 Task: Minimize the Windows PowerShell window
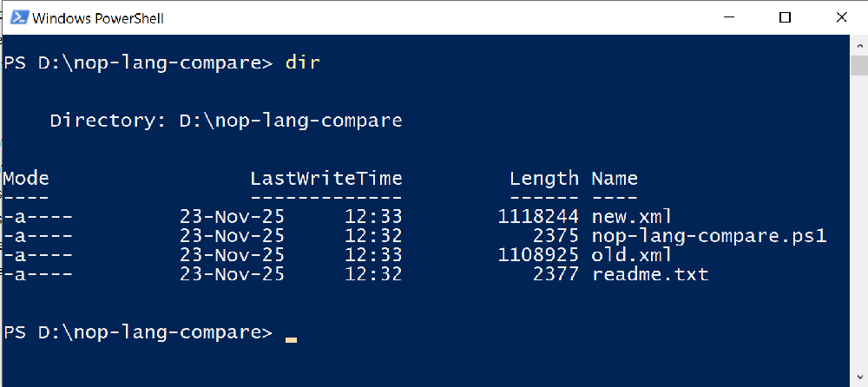(x=734, y=17)
